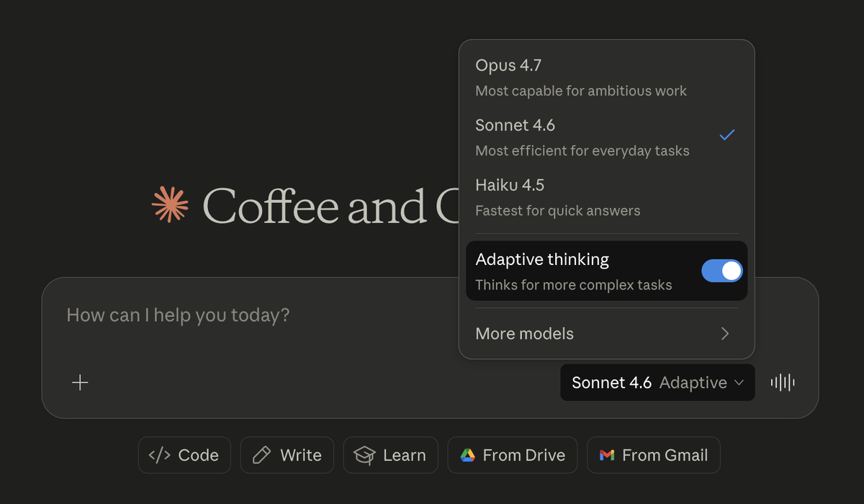Click the blue checkmark beside Sonnet 4.6
Screen dimensions: 864x504
click(727, 135)
